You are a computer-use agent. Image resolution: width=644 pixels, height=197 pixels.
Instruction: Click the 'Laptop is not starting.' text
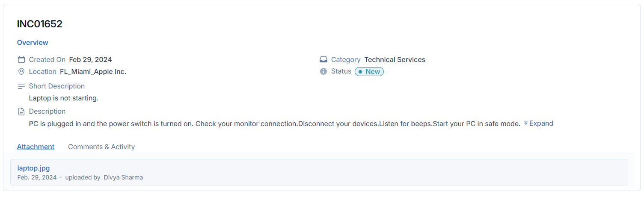coord(64,98)
